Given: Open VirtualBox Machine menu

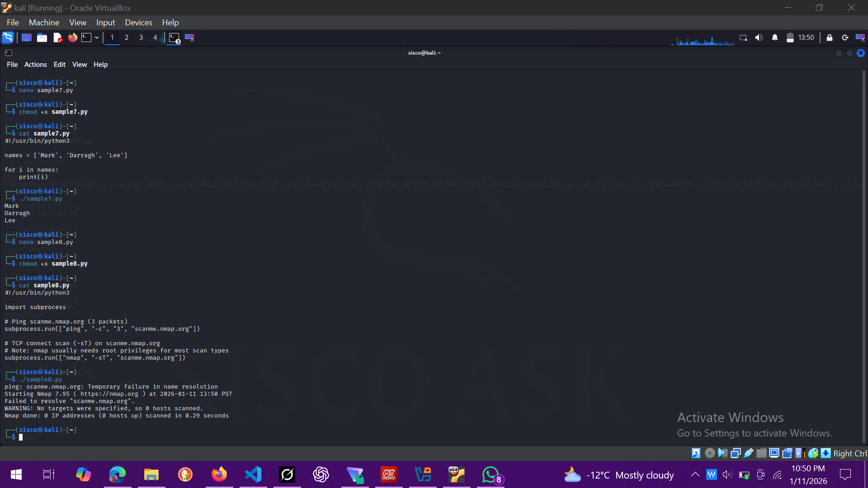Looking at the screenshot, I should pyautogui.click(x=44, y=23).
